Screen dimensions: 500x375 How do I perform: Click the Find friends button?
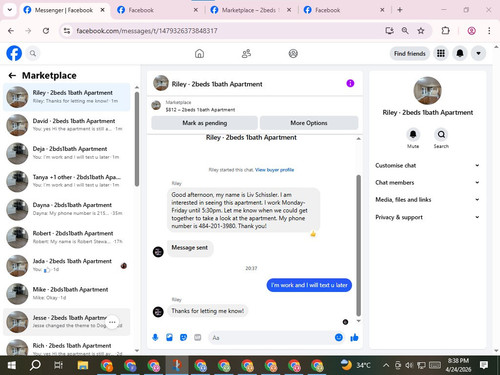[x=410, y=53]
